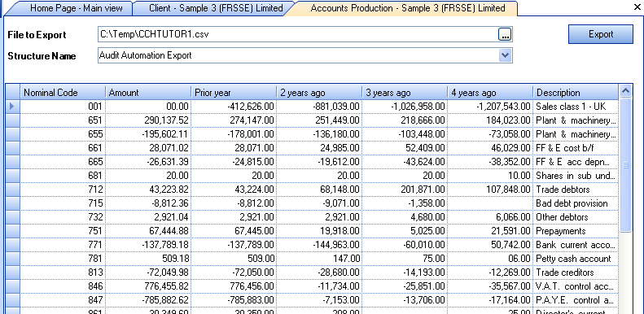Select the 50,742.00 cell
This screenshot has height=314, width=644.
(490, 245)
